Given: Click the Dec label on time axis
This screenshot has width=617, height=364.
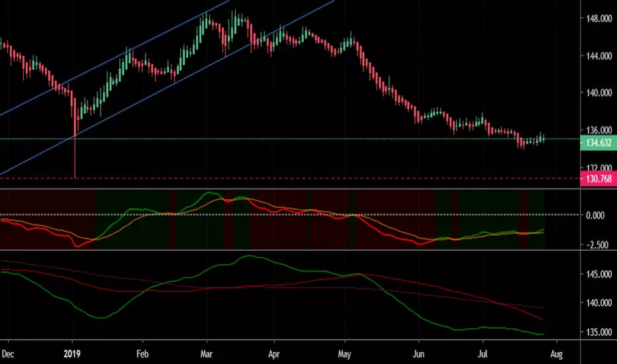Looking at the screenshot, I should pos(7,354).
